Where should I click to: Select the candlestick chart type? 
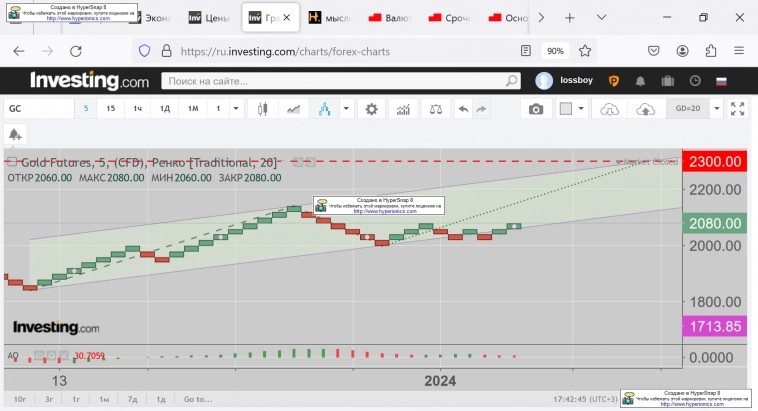pyautogui.click(x=262, y=109)
